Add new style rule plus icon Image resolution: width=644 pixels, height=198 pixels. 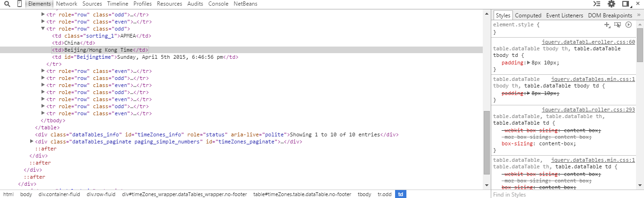tap(608, 24)
